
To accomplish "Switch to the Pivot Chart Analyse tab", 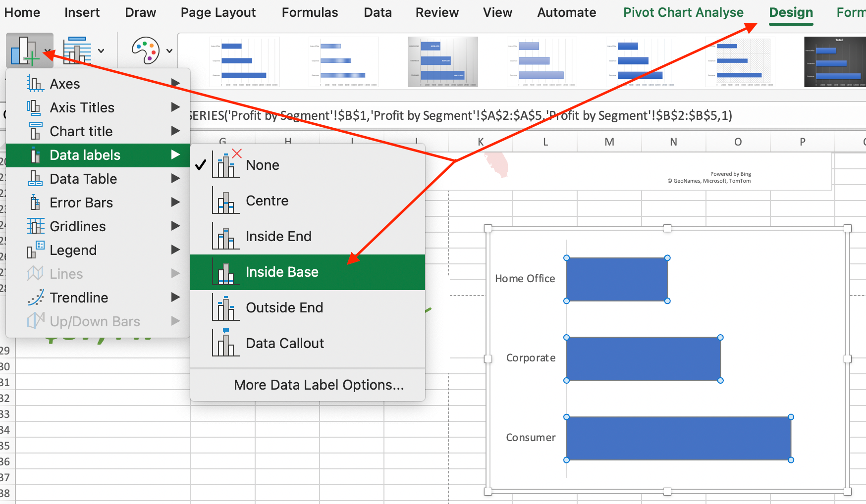I will pos(683,12).
